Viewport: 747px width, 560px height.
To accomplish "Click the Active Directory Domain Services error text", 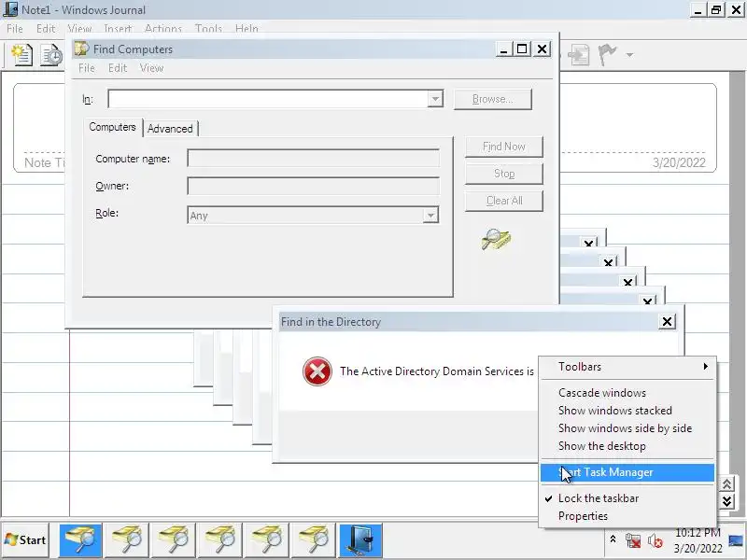I will point(437,371).
